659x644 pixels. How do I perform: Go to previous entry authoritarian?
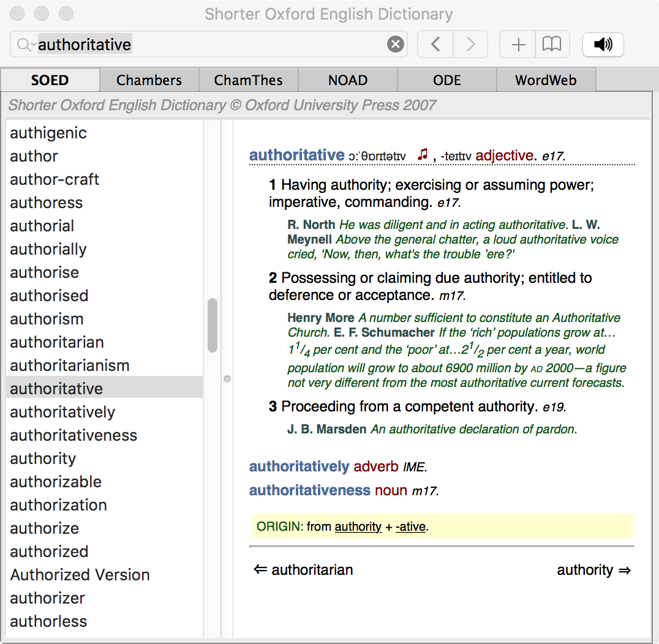(303, 570)
